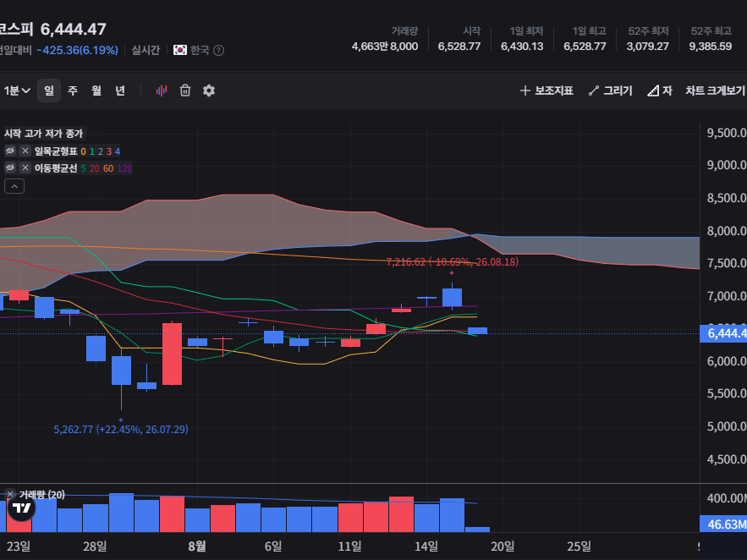Click the 52주 최고 value 9,385.59

(711, 47)
